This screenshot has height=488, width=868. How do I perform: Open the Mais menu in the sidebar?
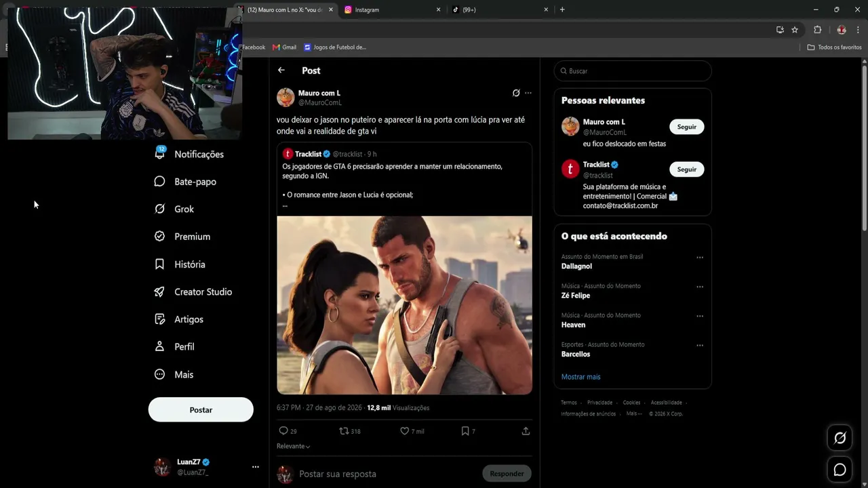pos(174,374)
